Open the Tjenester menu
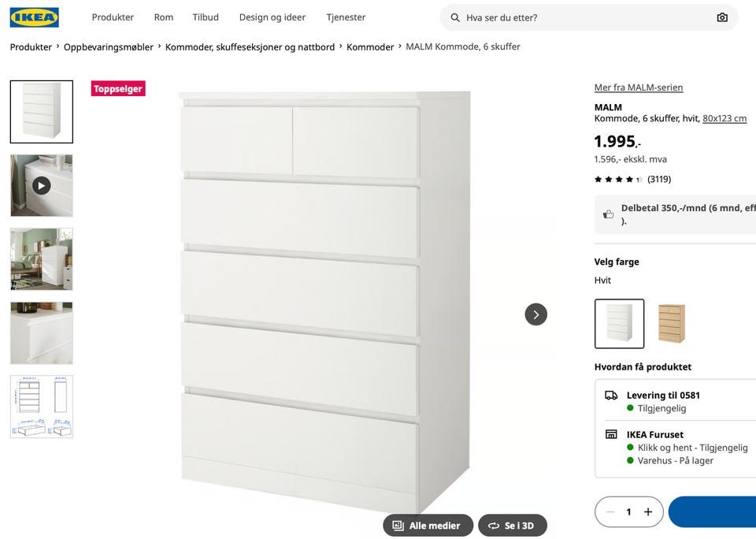Screen dimensions: 756x539 point(346,17)
